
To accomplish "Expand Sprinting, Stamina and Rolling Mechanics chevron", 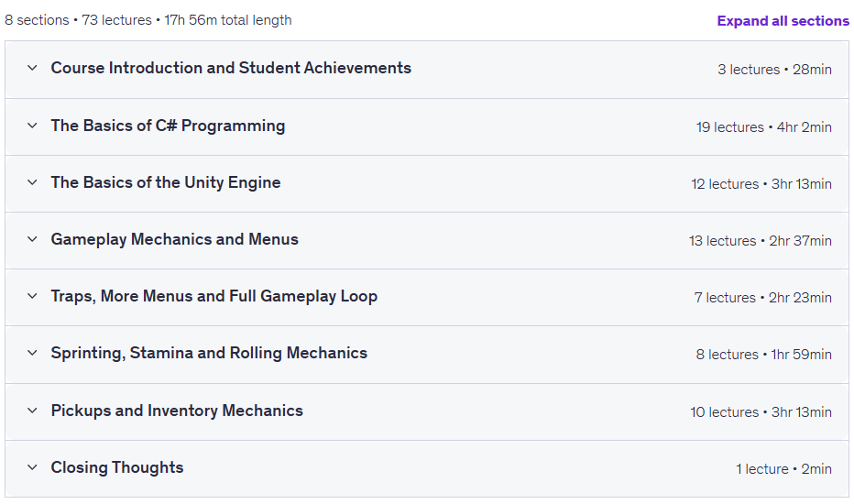I will point(32,353).
